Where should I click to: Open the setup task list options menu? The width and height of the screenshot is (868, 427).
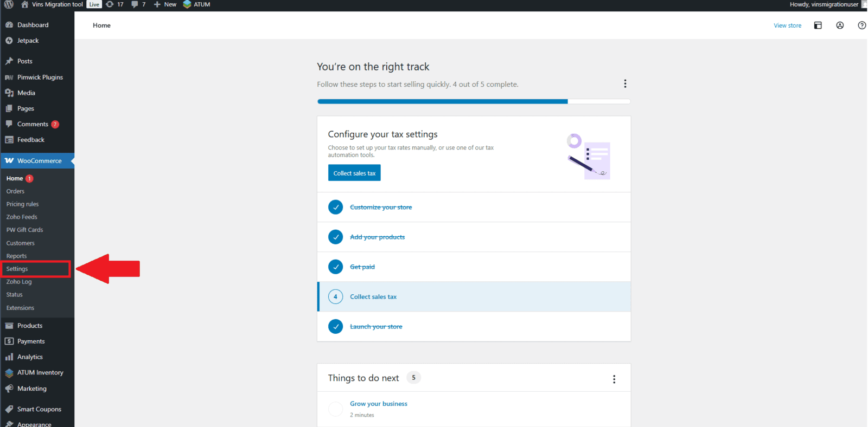625,84
